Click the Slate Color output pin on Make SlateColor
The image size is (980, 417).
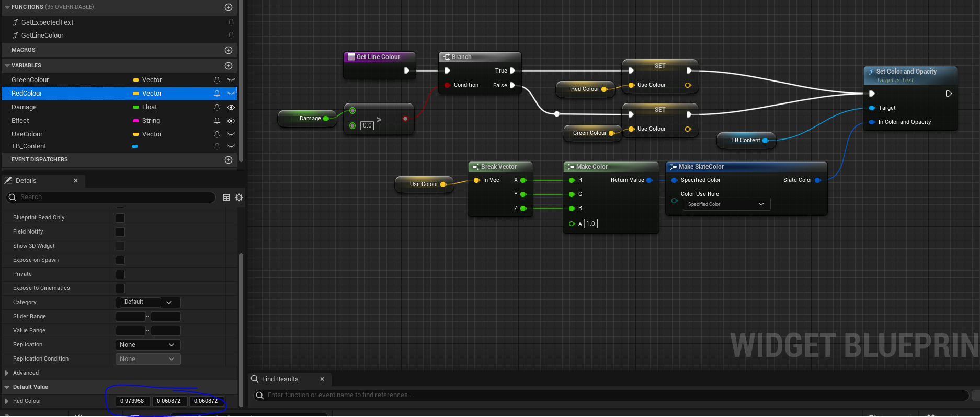pos(818,180)
